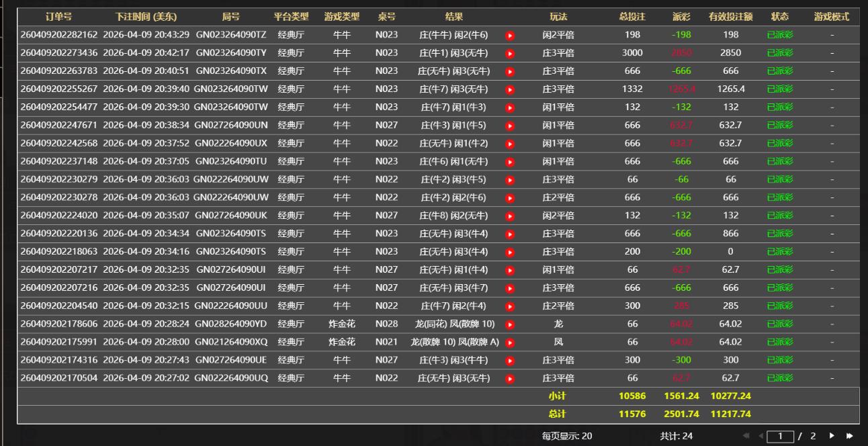Jump to last page of records
Screen dimensions: 868x446
(x=849, y=436)
